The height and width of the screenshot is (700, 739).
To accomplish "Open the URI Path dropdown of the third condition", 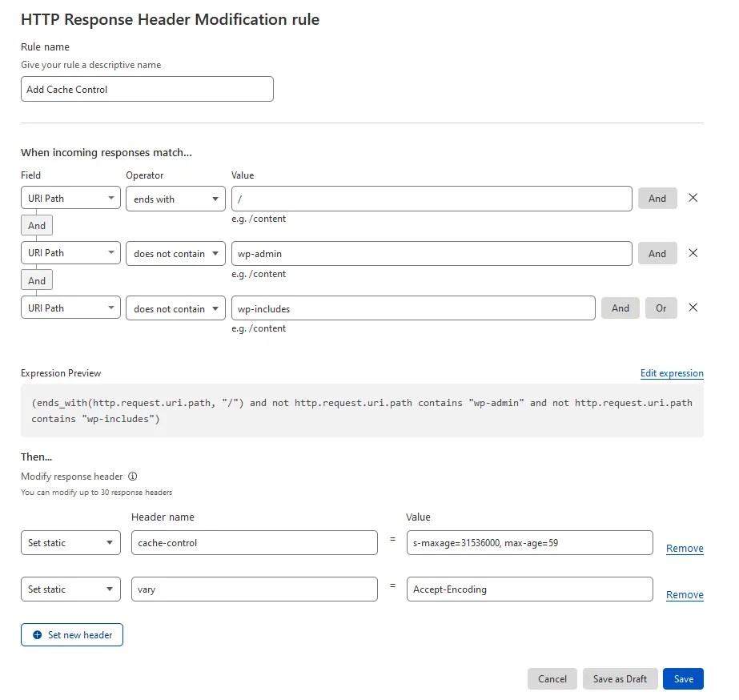I will pyautogui.click(x=70, y=308).
